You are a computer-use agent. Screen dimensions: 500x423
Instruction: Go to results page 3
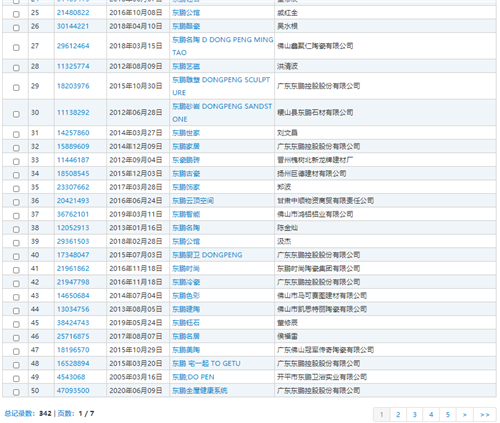click(x=415, y=414)
